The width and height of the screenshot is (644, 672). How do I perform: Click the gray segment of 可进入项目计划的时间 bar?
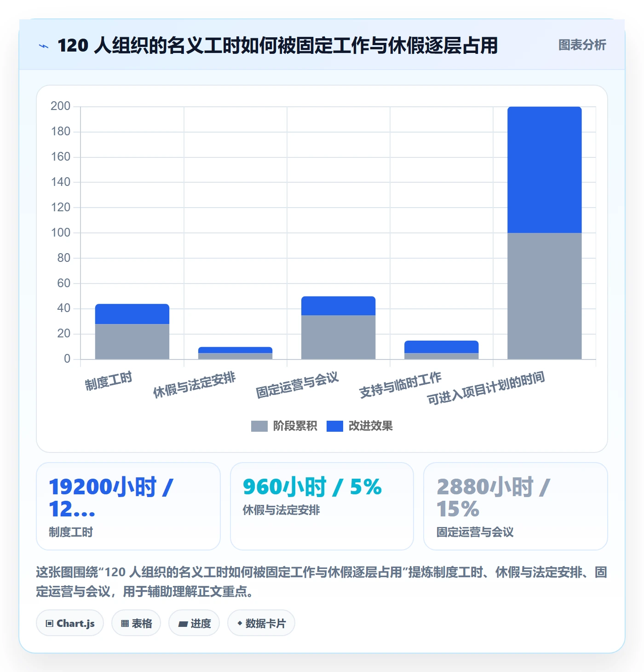pyautogui.click(x=545, y=296)
